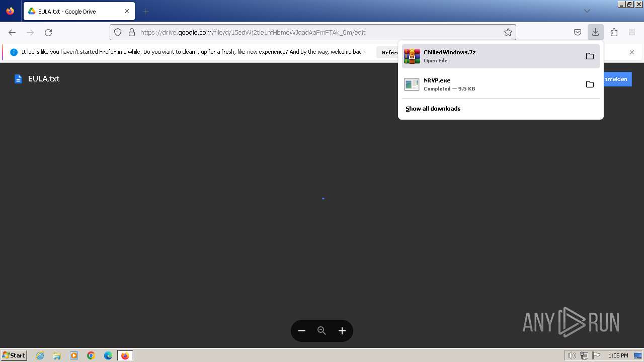Click the 1:05 PM system clock
644x362 pixels.
618,355
